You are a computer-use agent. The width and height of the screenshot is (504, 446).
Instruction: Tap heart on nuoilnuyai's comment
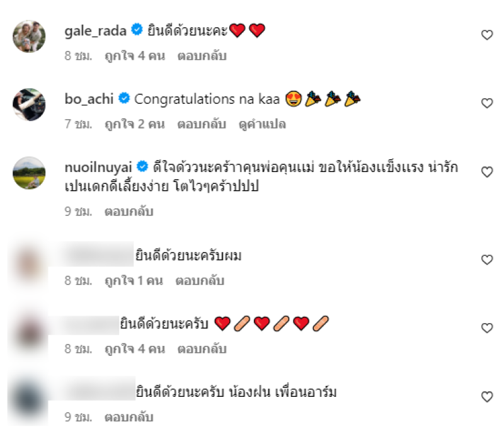point(487,172)
